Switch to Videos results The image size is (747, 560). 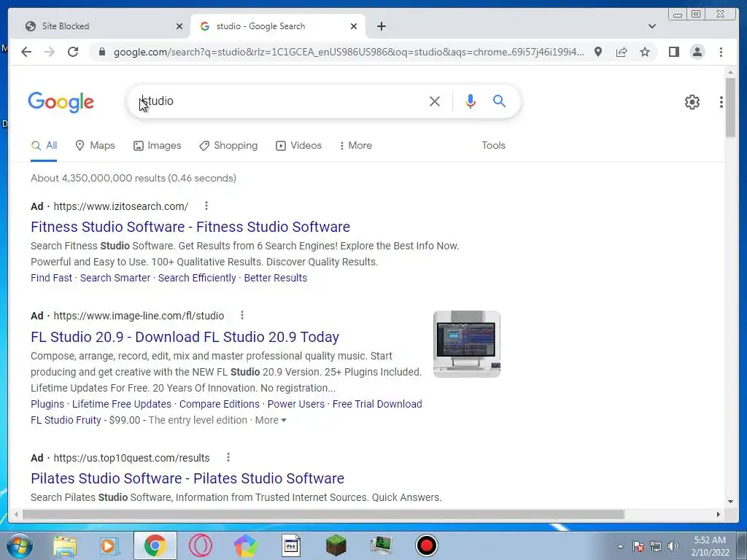point(298,146)
